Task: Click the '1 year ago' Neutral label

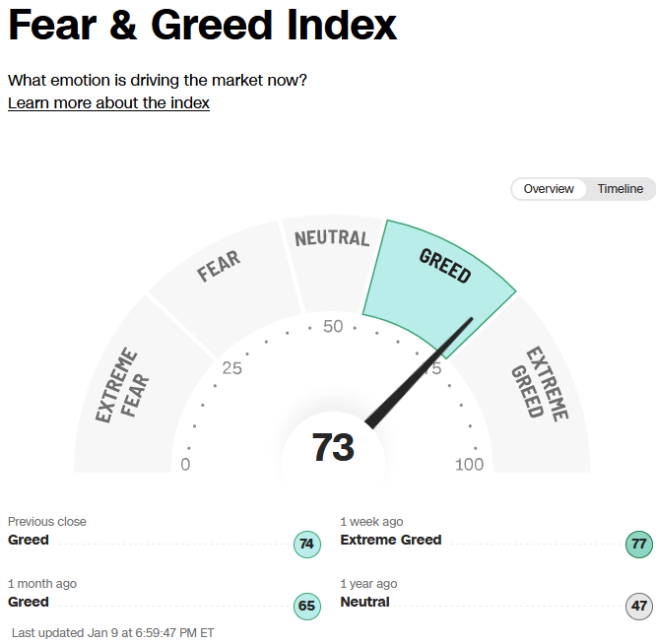Action: click(x=364, y=602)
